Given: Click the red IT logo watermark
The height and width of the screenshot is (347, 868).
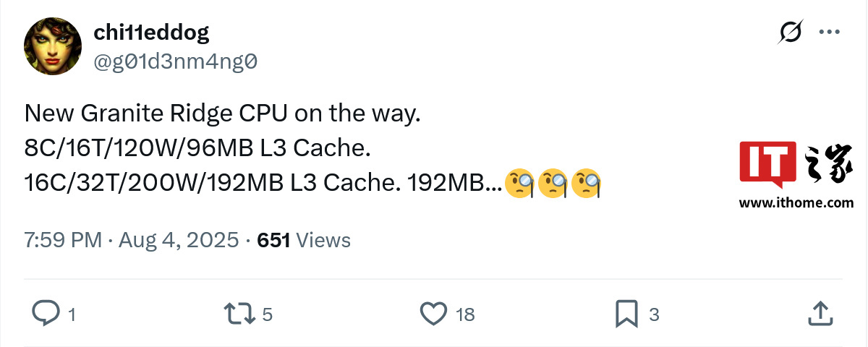Looking at the screenshot, I should point(767,164).
